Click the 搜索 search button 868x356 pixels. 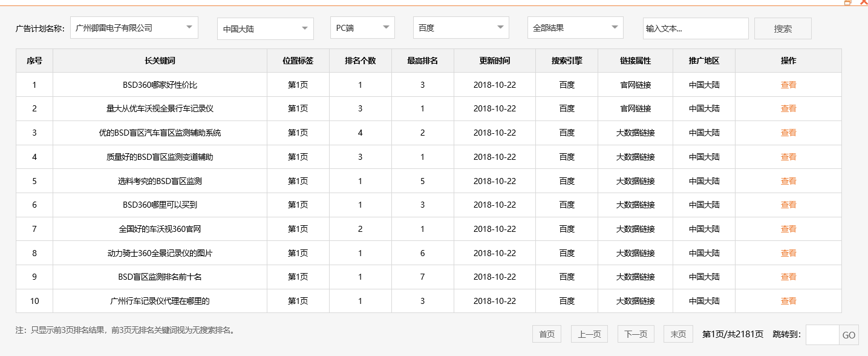pos(782,27)
